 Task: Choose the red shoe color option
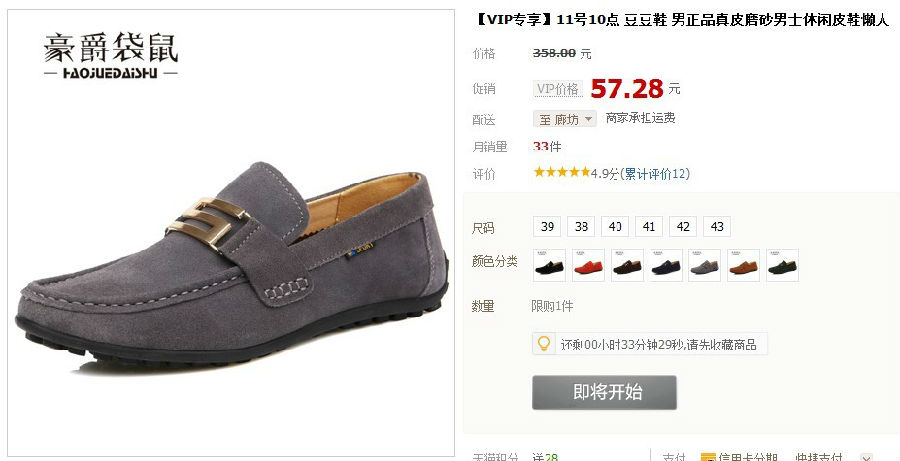pyautogui.click(x=588, y=265)
